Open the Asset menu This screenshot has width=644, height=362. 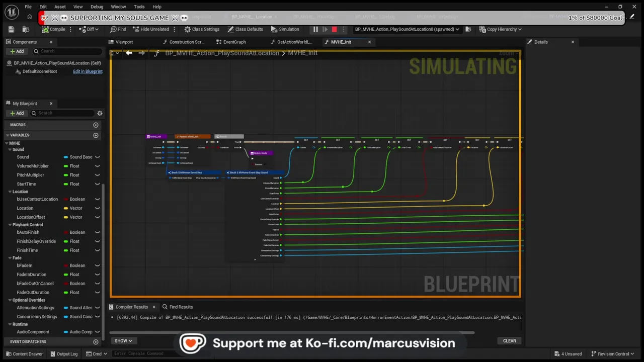point(60,7)
